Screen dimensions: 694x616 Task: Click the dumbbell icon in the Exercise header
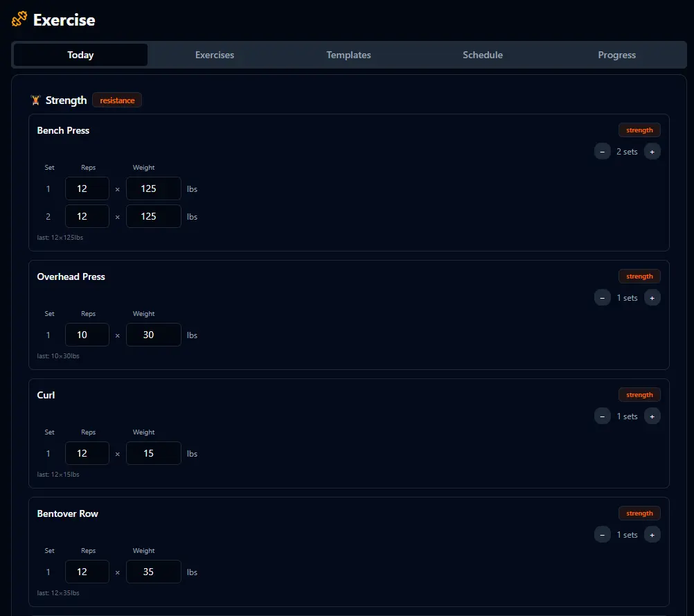18,19
